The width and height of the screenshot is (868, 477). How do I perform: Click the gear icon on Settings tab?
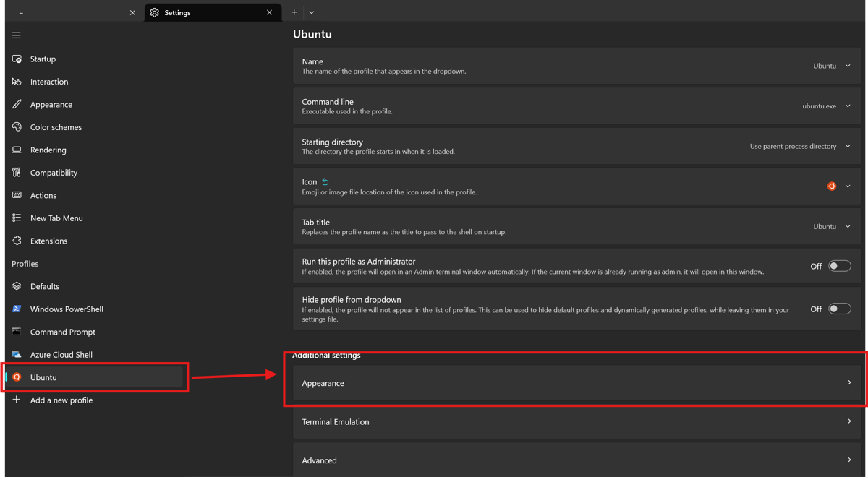154,12
